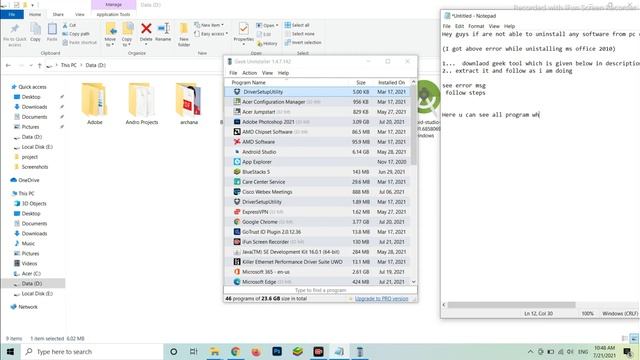Click Type to find a program field
640x360 pixels.
320,290
